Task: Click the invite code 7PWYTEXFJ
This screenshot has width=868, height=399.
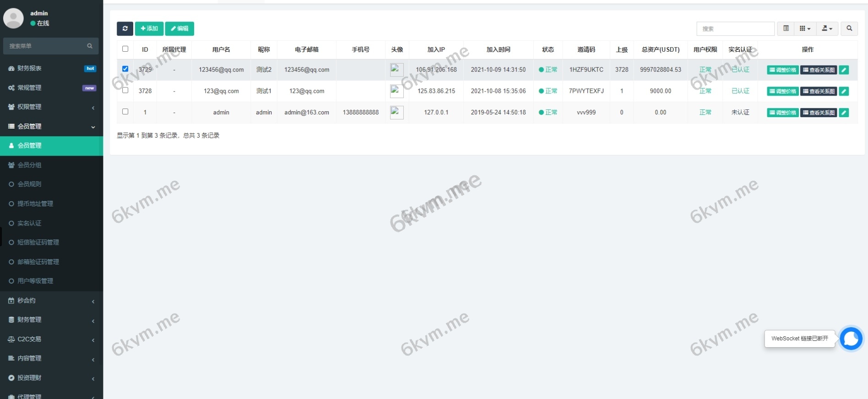Action: point(586,91)
